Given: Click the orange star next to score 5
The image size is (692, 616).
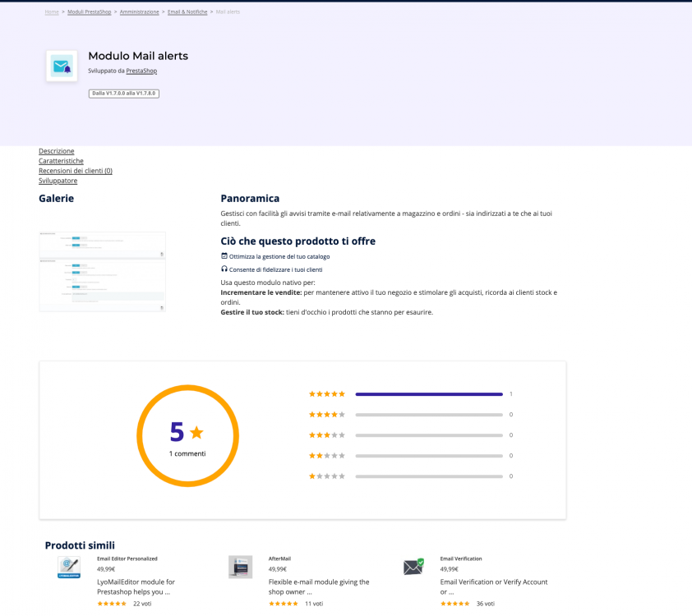Looking at the screenshot, I should [196, 432].
